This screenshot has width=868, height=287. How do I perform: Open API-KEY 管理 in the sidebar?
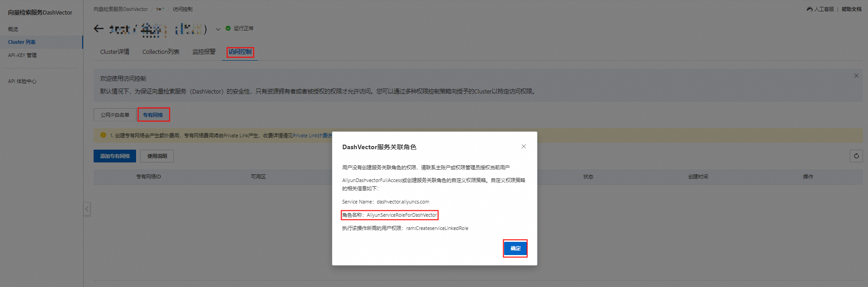click(22, 55)
